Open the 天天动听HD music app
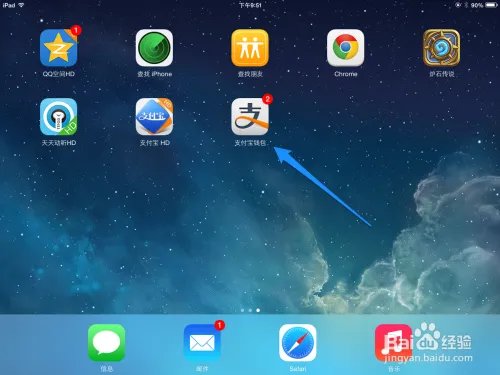The image size is (500, 375). [59, 117]
